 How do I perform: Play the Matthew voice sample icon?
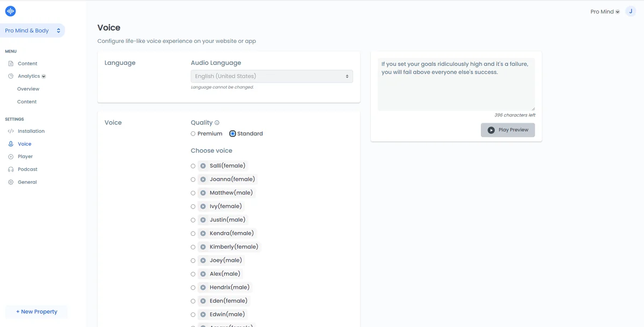tap(203, 193)
